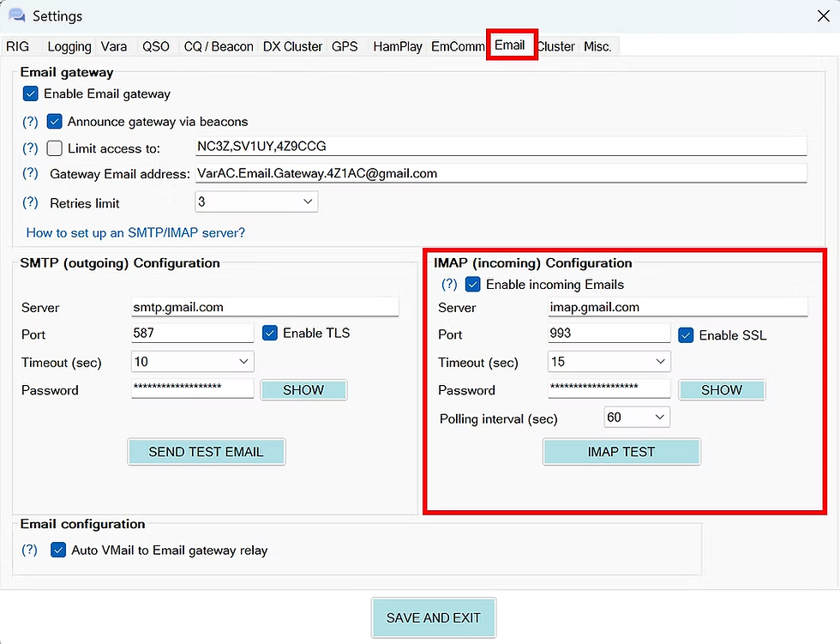The height and width of the screenshot is (644, 840).
Task: Open the Cluster tab
Action: [556, 46]
